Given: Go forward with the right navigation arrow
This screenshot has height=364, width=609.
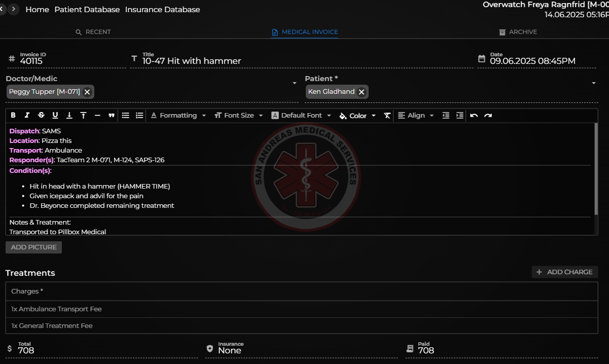Looking at the screenshot, I should [x=14, y=9].
